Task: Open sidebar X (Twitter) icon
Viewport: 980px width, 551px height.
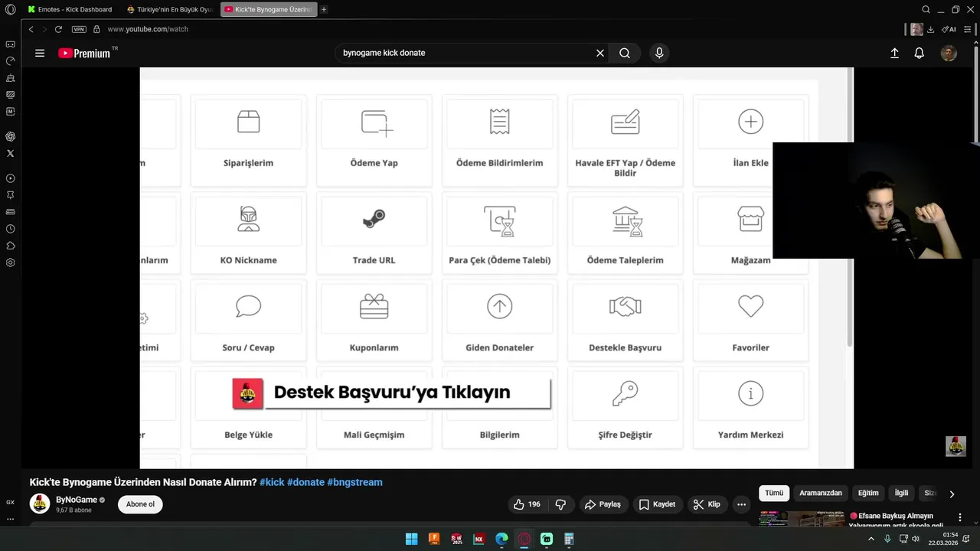Action: tap(10, 153)
